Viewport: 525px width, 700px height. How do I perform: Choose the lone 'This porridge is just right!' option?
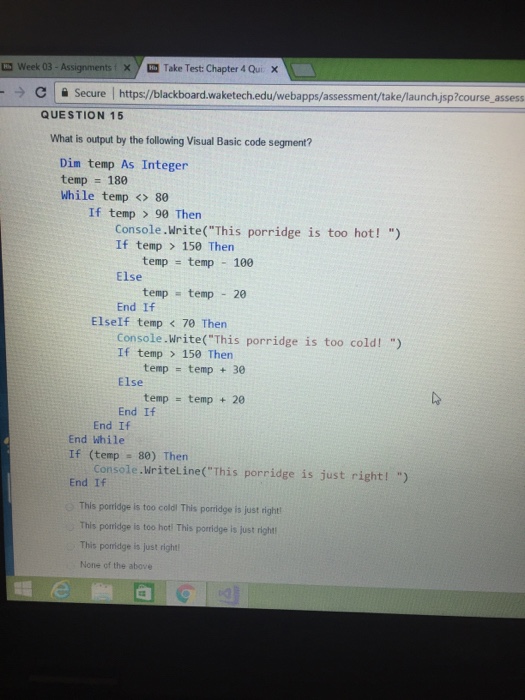coord(70,546)
